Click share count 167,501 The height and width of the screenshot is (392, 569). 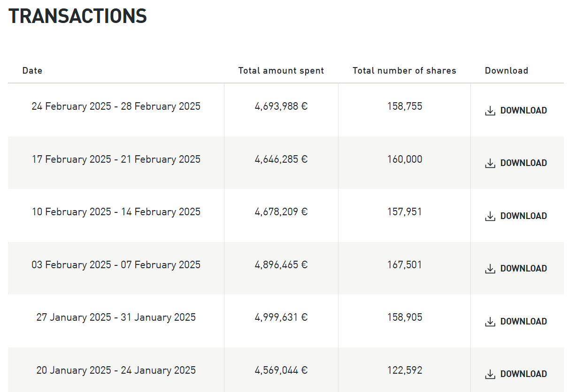click(x=405, y=265)
